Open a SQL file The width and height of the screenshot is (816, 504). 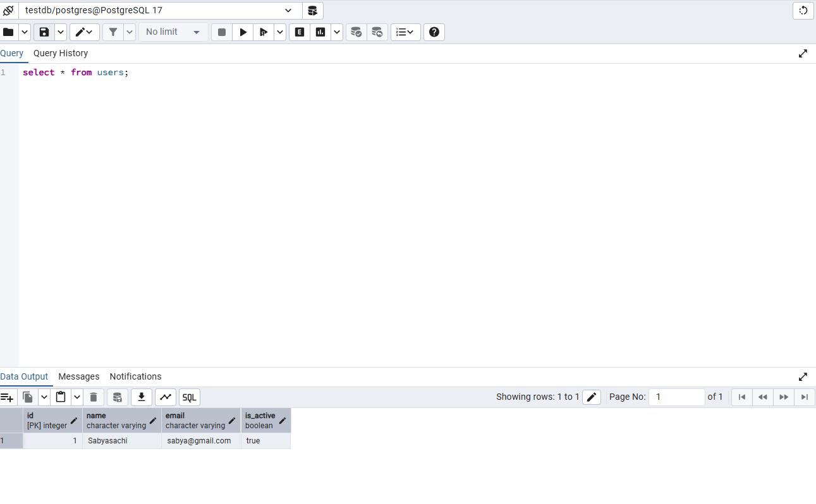coord(9,32)
